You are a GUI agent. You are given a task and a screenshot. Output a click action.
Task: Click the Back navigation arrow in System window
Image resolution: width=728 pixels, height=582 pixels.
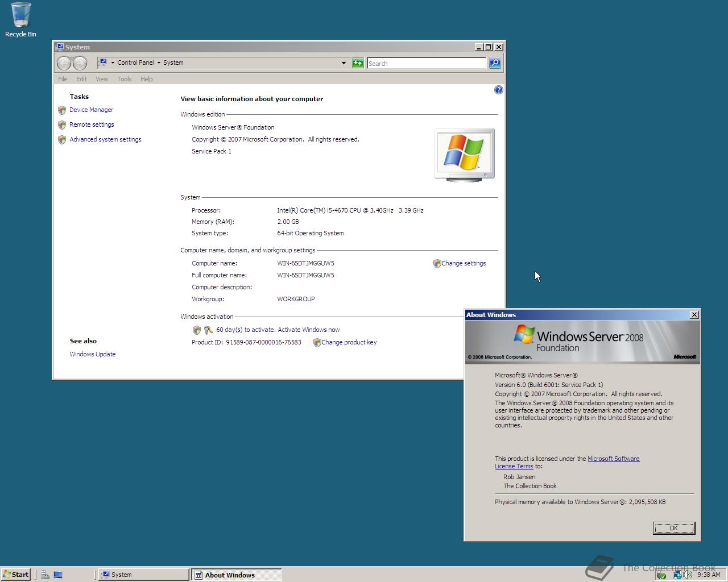pyautogui.click(x=64, y=63)
